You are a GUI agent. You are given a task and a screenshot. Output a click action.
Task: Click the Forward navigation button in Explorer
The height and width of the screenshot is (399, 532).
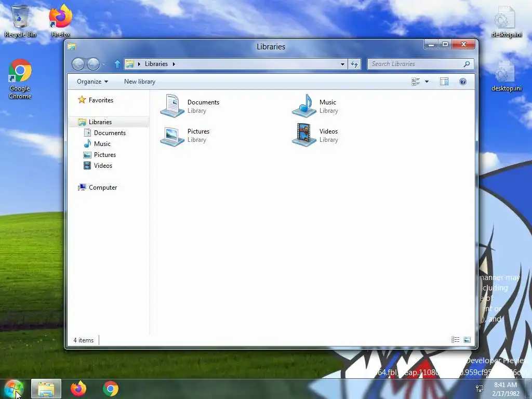pyautogui.click(x=94, y=64)
